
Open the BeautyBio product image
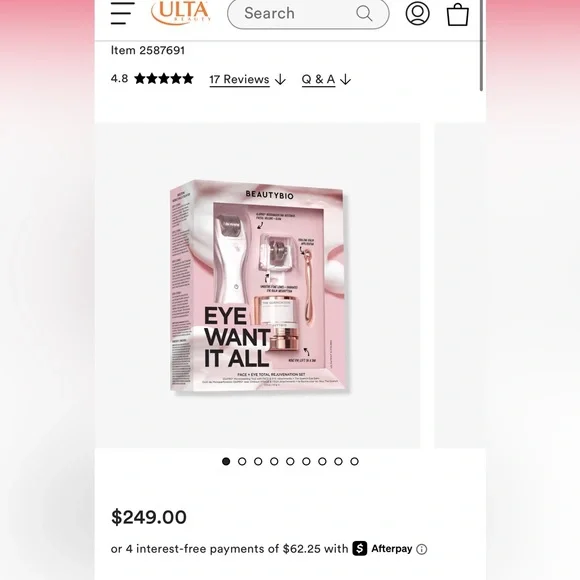(257, 286)
